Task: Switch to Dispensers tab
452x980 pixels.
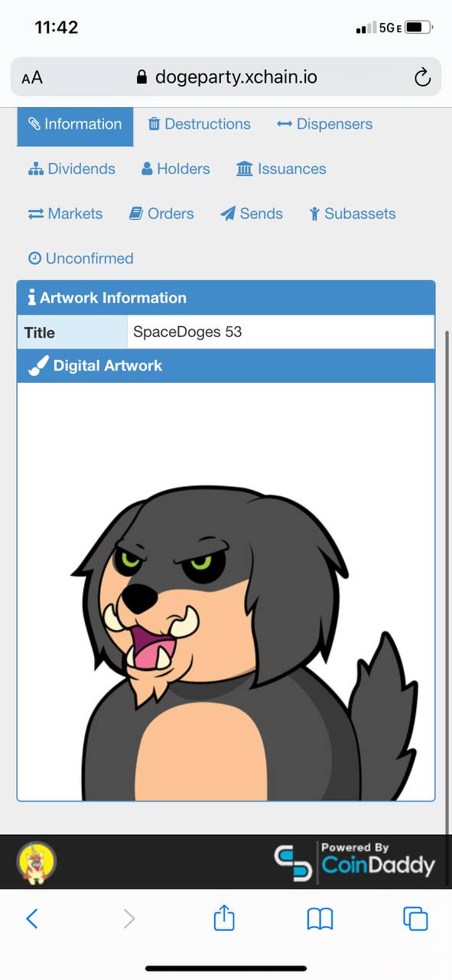Action: click(324, 124)
